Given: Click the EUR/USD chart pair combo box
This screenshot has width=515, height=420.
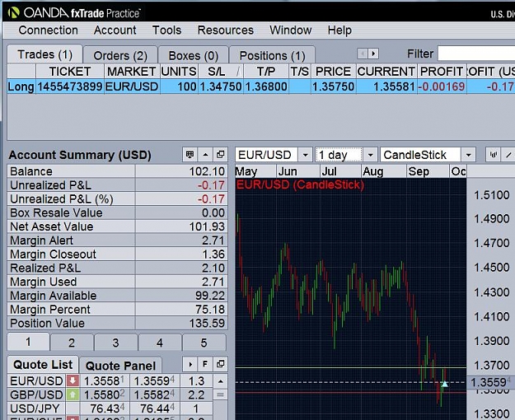Looking at the screenshot, I should [274, 155].
